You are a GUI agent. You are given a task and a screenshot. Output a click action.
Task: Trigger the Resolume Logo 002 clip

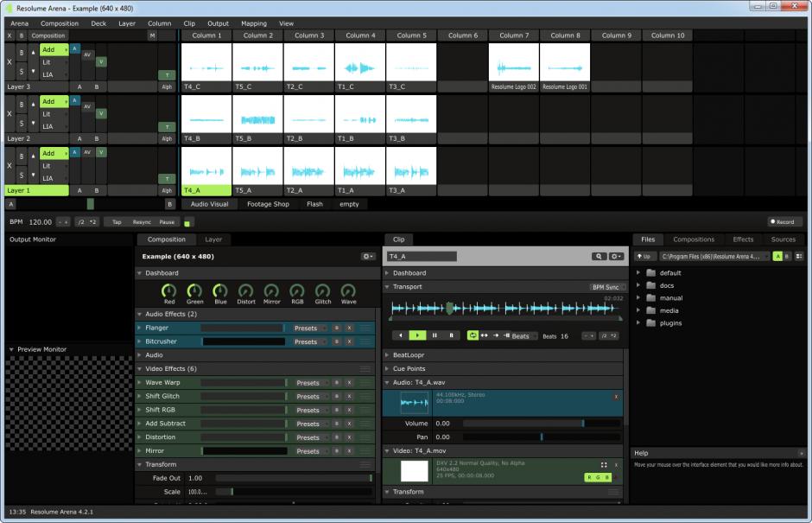514,62
